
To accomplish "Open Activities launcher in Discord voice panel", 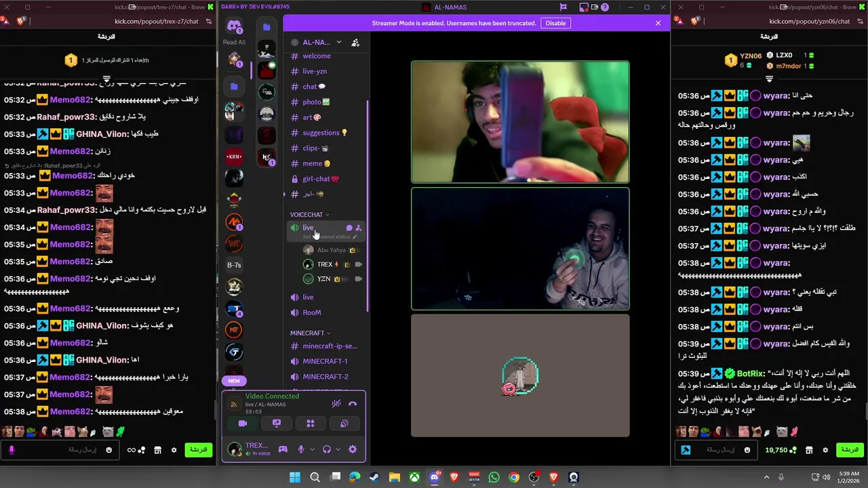I will click(x=311, y=424).
